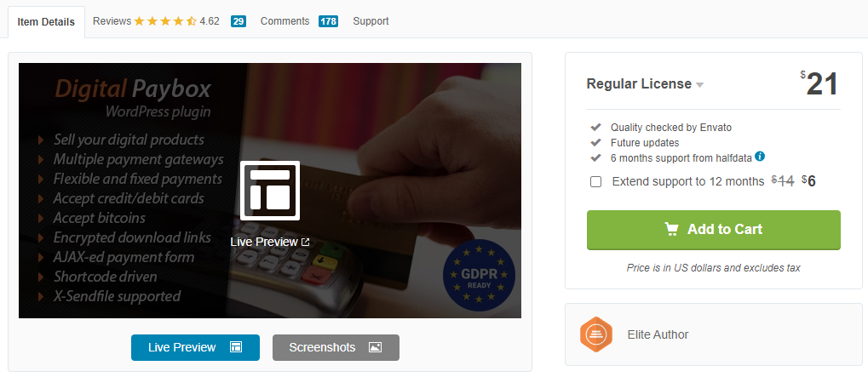
Task: Select the Item Details tab
Action: (x=46, y=22)
